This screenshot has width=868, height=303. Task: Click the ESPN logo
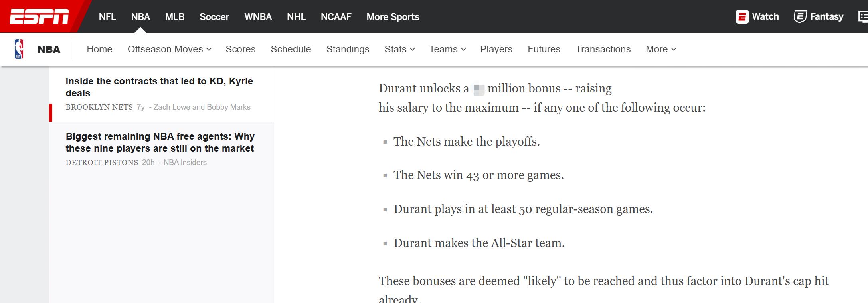pos(39,16)
